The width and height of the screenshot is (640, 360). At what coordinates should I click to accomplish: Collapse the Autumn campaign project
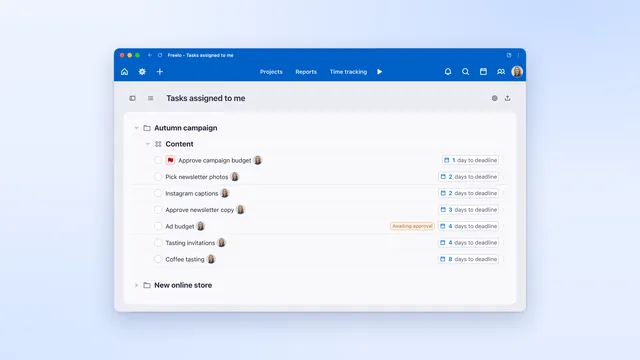click(x=136, y=128)
